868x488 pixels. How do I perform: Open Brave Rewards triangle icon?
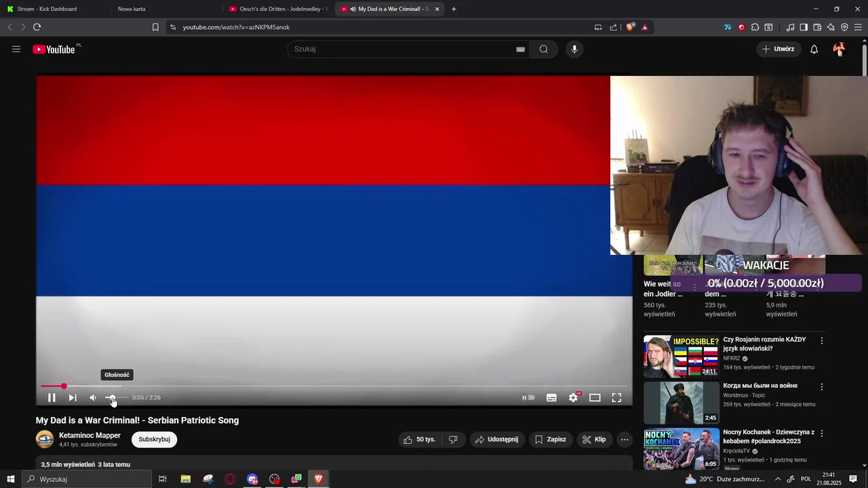[x=644, y=27]
